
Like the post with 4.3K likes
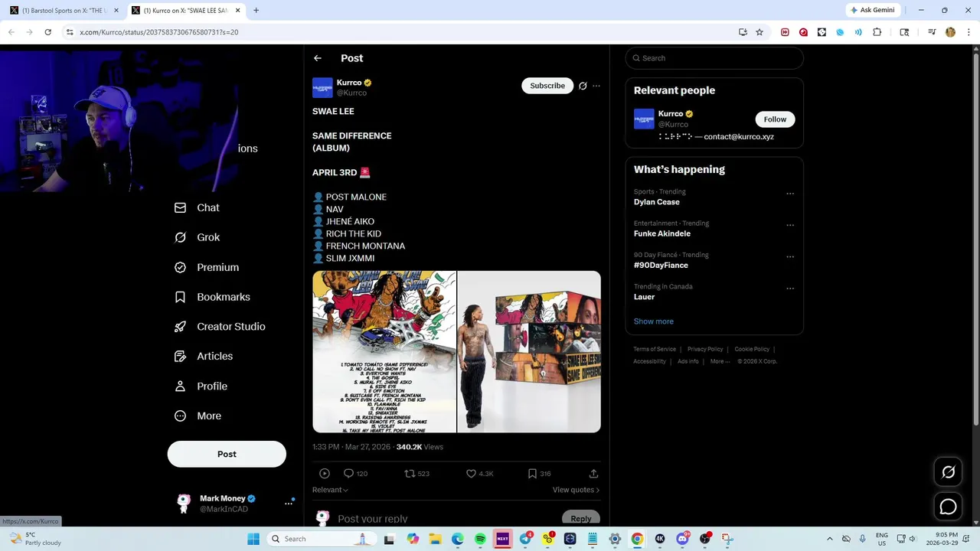click(471, 474)
